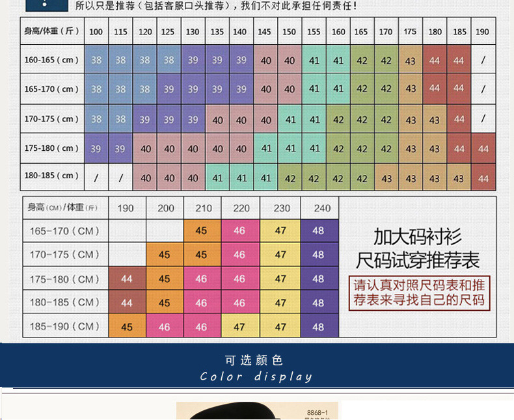514x420 pixels.
Task: Click the '加大码衬衫 尺码试穿推荐表' title
Action: (418, 248)
